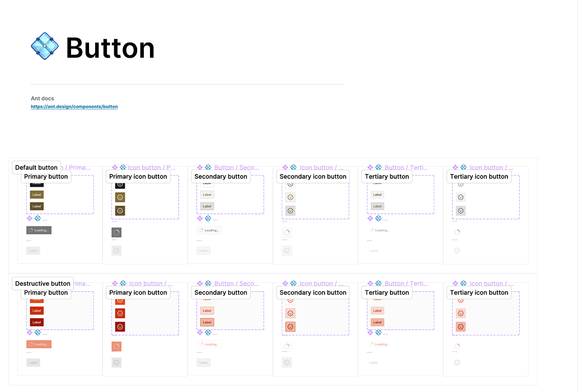The width and height of the screenshot is (578, 392).
Task: Select the Tertiary icon button label in Destructive row
Action: [x=479, y=292]
